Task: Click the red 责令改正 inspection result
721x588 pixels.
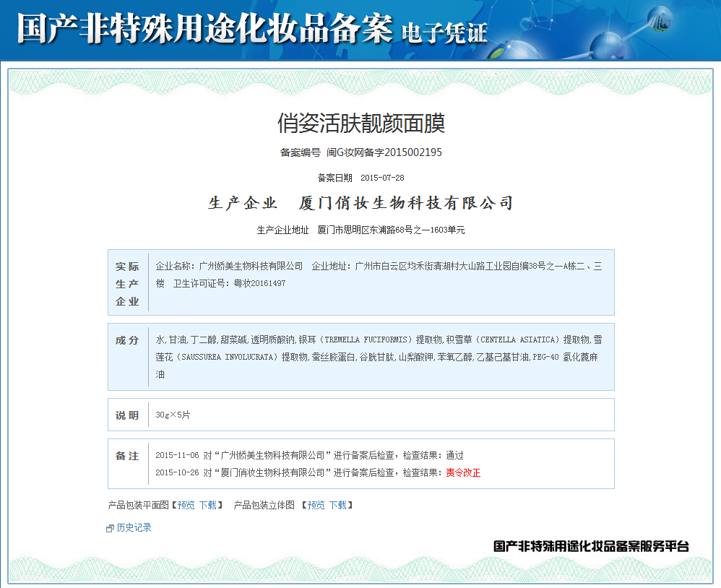Action: click(463, 472)
